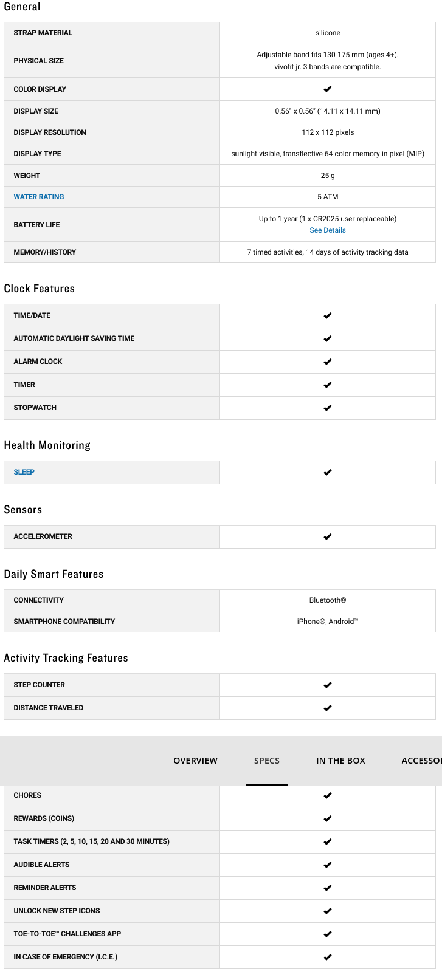Select the Specs tab
442x980 pixels.
[267, 761]
